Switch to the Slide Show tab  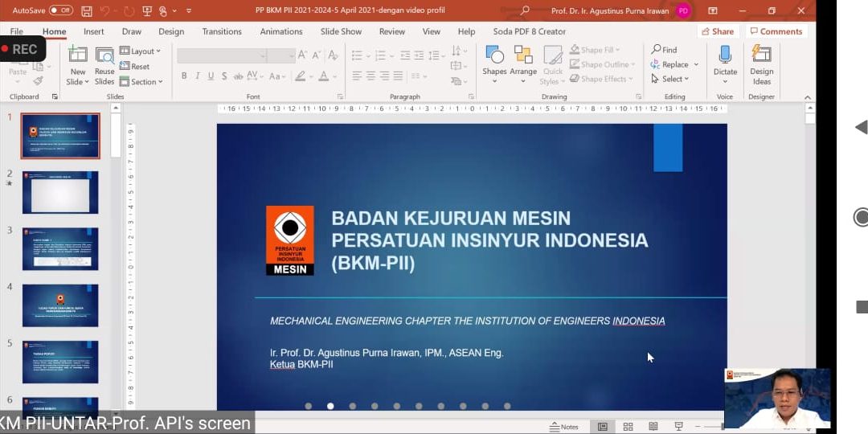tap(341, 31)
